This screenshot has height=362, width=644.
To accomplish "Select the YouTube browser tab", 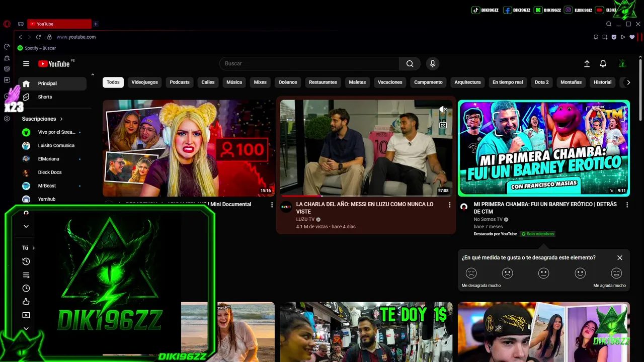I will click(59, 24).
